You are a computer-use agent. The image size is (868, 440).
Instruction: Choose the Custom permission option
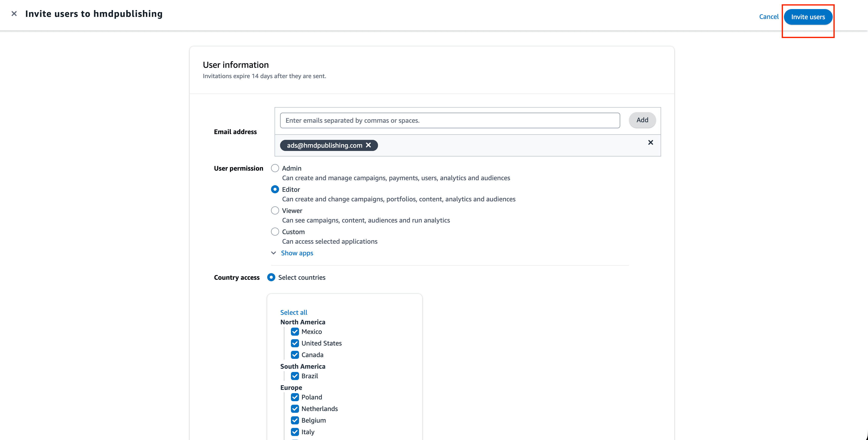(x=275, y=231)
